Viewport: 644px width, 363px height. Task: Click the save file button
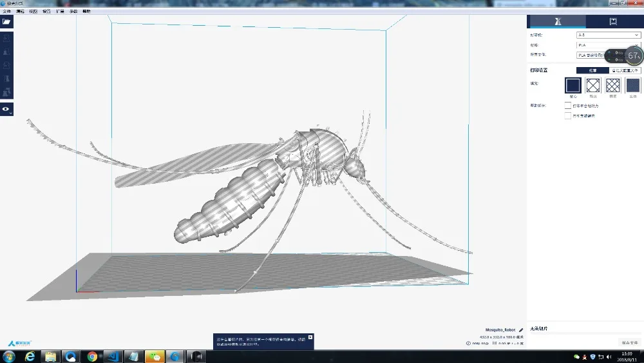[x=630, y=342]
